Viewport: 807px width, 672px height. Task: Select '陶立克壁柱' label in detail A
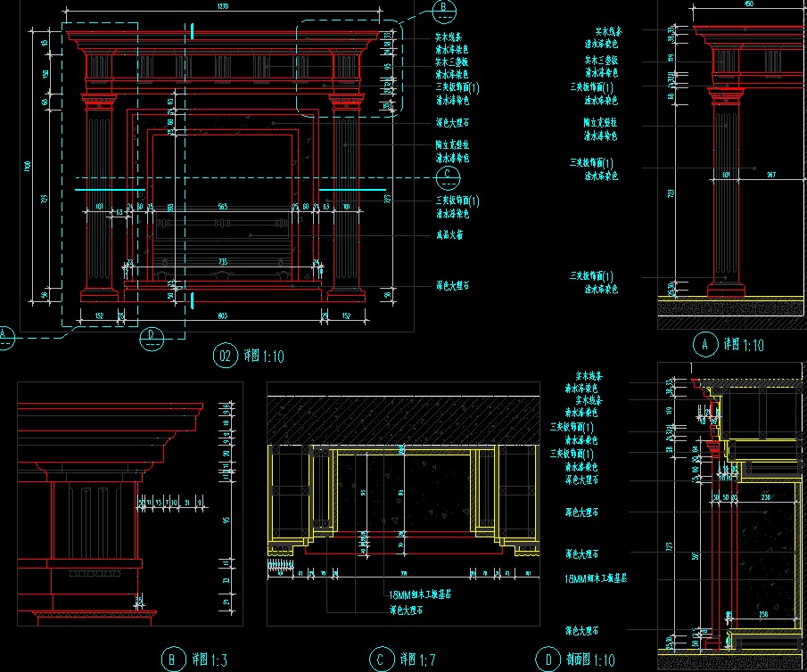coord(600,122)
